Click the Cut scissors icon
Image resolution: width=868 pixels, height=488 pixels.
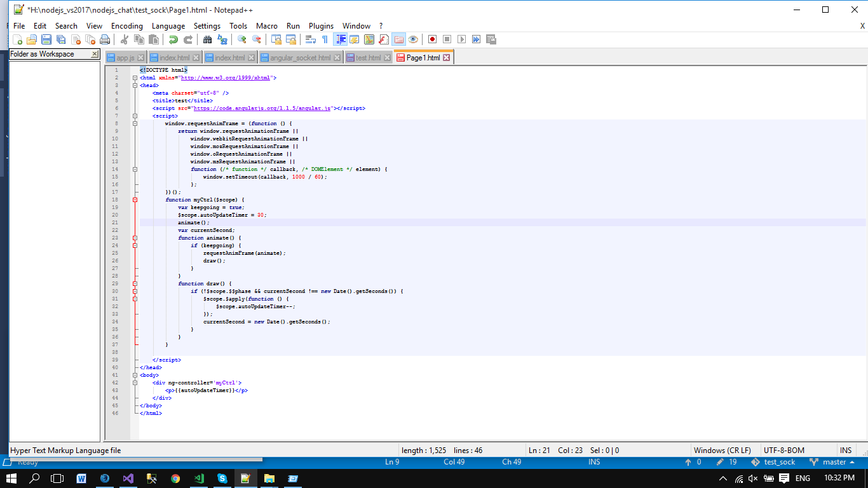(x=125, y=39)
